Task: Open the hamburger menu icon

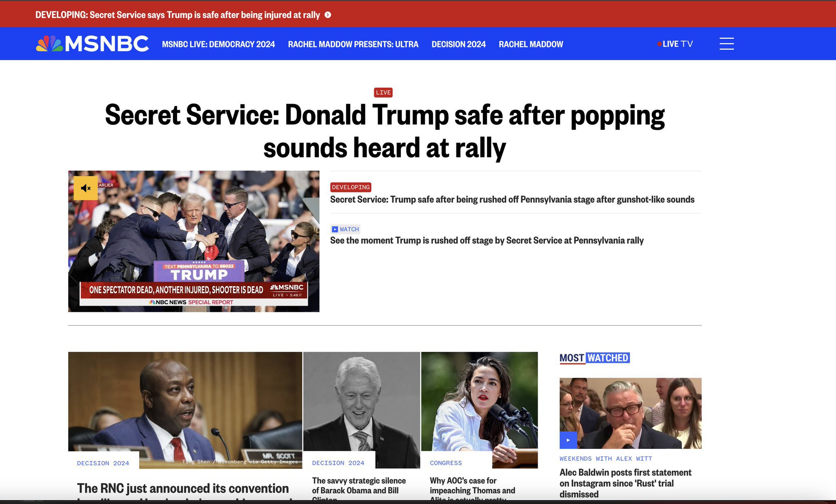Action: click(x=726, y=44)
